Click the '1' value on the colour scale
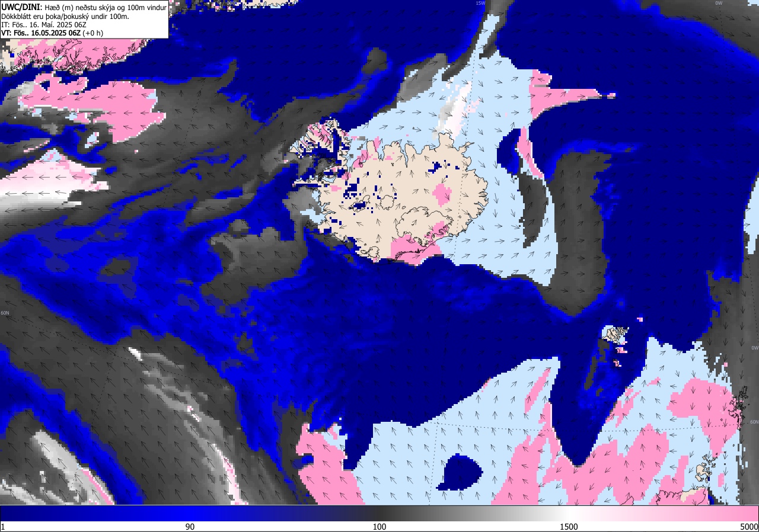The height and width of the screenshot is (532, 759). click(x=3, y=527)
